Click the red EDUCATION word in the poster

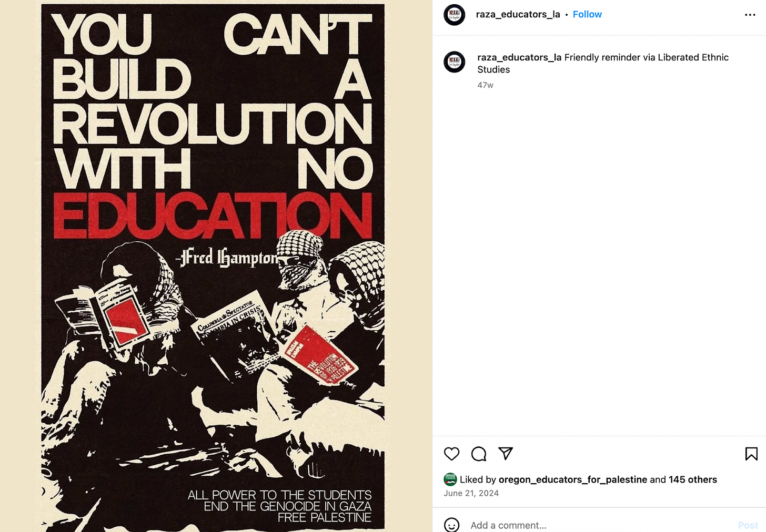213,216
